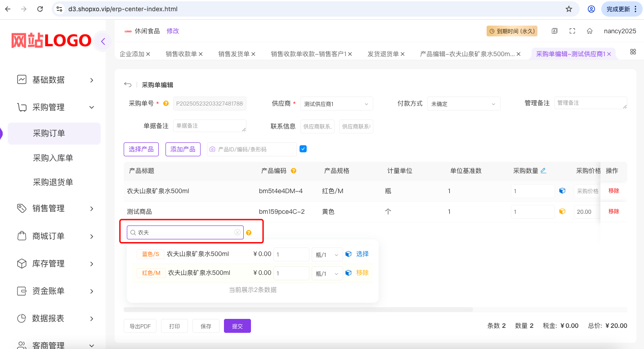Click the blue cube icon in 农夫山泉 table row
The height and width of the screenshot is (349, 644).
click(562, 191)
